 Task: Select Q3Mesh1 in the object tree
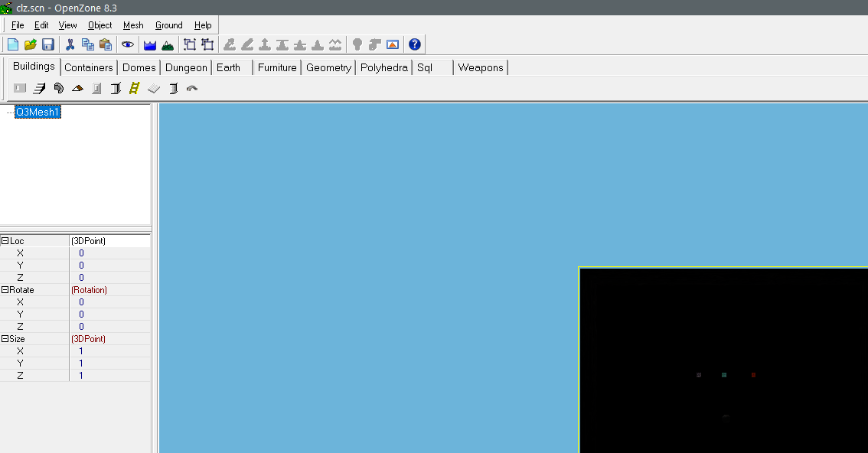point(38,112)
